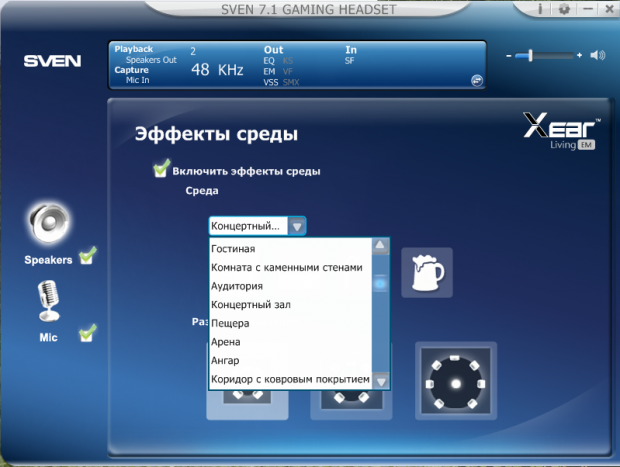
Task: Select the large room size icon
Action: (456, 380)
